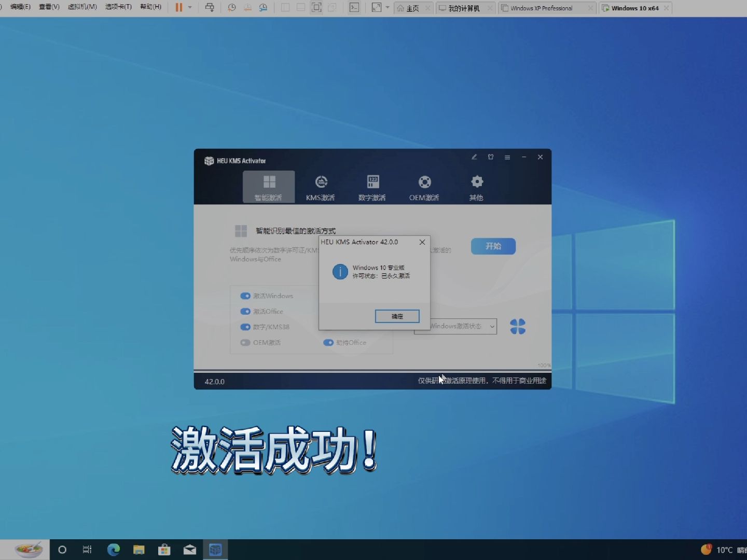This screenshot has width=747, height=560.
Task: Open the 10°C weather widget
Action: point(723,550)
